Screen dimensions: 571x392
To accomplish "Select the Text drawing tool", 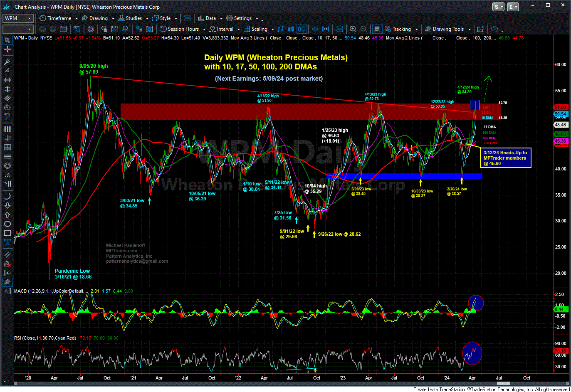I will pos(7,242).
